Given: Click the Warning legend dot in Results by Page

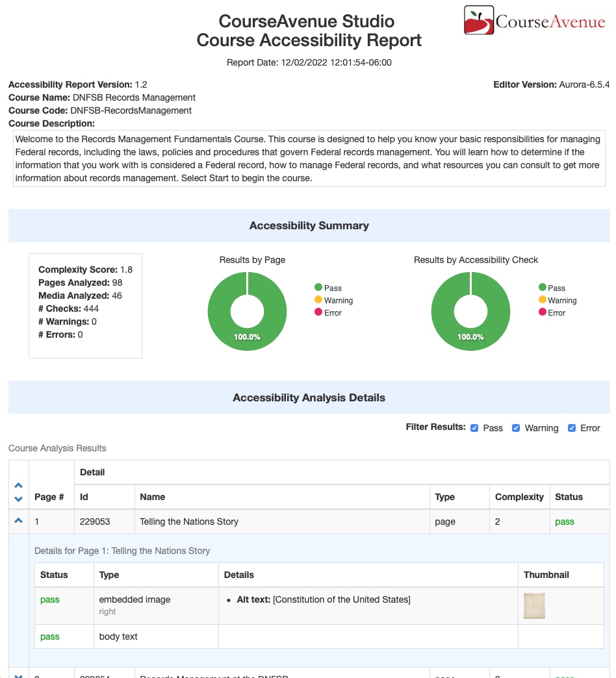Looking at the screenshot, I should tap(318, 299).
